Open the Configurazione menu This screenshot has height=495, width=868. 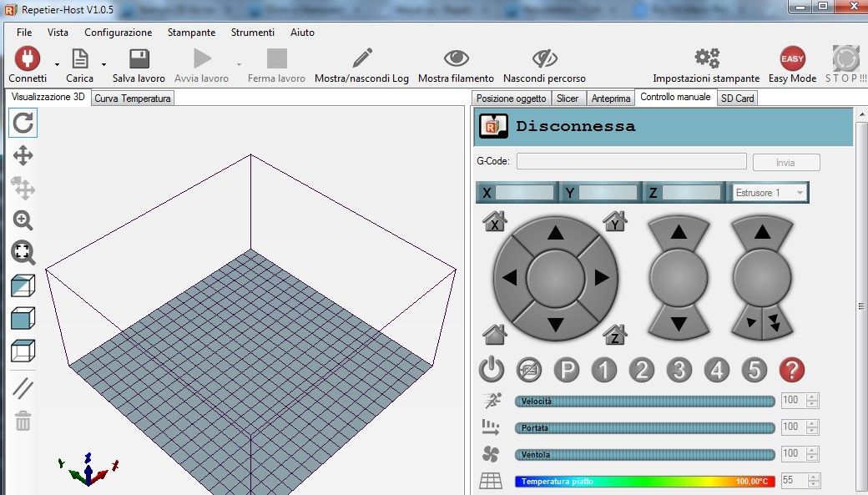(x=118, y=33)
